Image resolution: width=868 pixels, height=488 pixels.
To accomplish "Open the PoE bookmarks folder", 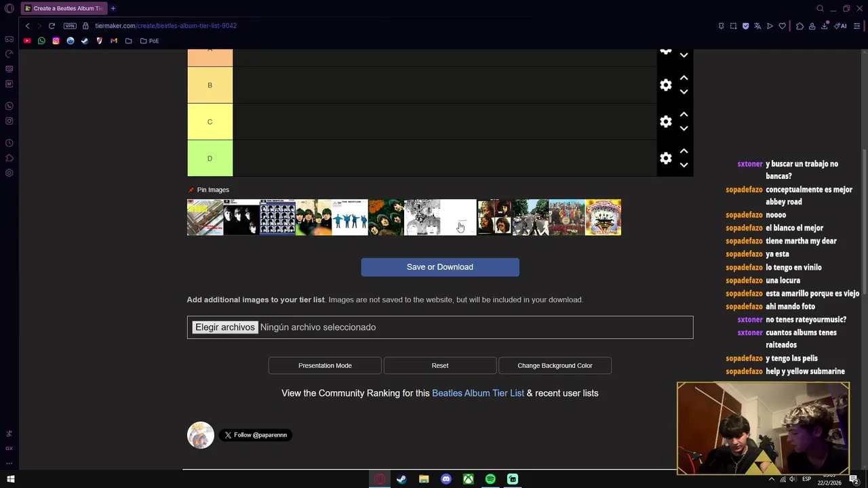I will click(149, 41).
